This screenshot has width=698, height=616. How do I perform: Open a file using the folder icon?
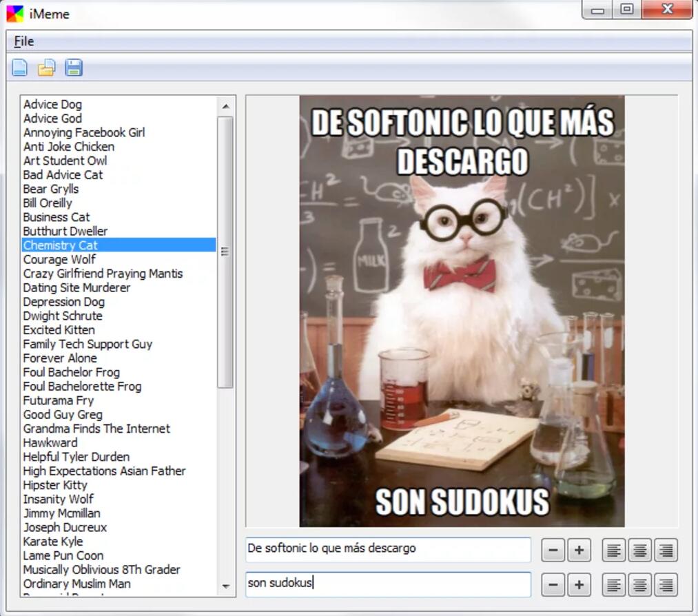[46, 68]
